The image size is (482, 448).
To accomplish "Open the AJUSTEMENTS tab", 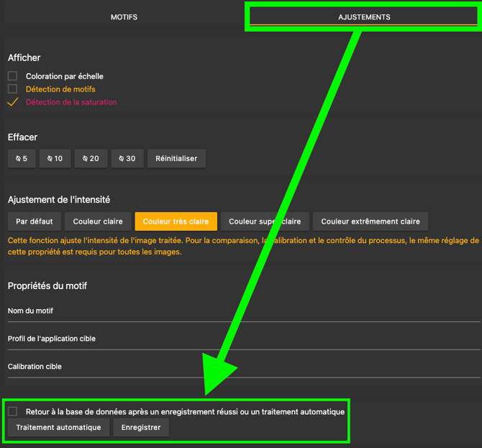I will pos(364,17).
